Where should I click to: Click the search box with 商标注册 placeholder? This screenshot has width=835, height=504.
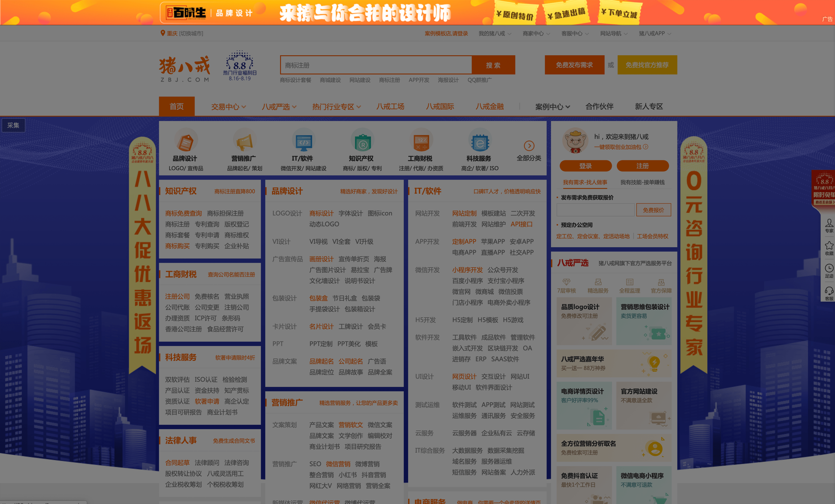point(376,65)
